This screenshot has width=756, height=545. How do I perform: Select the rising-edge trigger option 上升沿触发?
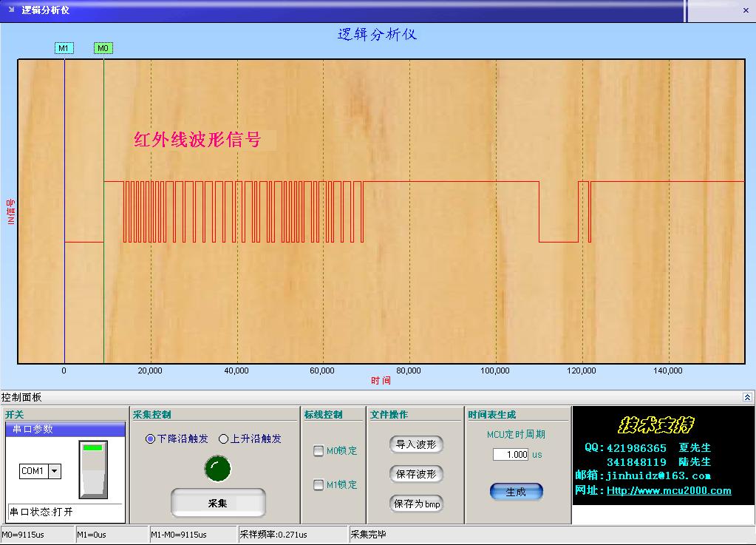click(x=250, y=439)
